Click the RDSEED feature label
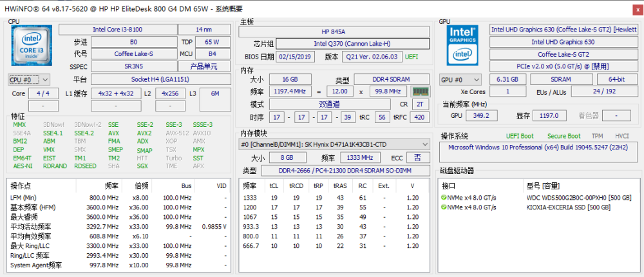 (x=85, y=166)
